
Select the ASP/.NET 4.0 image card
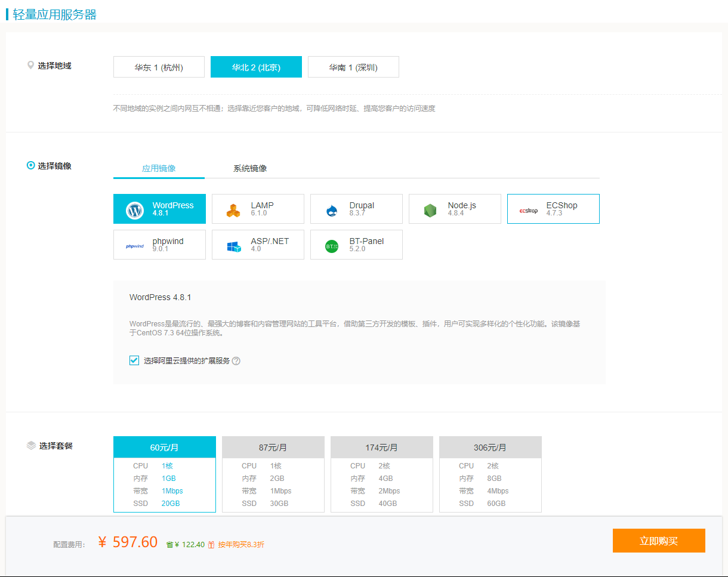coord(258,245)
